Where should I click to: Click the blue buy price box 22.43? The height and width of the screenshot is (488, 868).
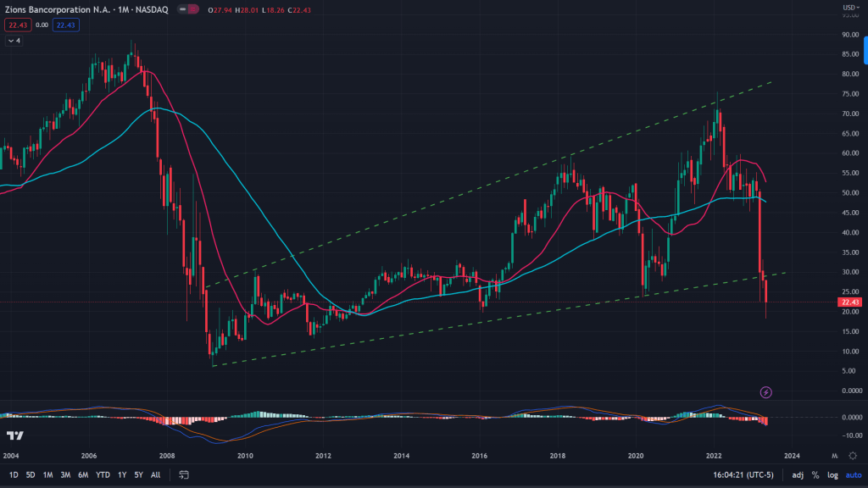pyautogui.click(x=65, y=25)
